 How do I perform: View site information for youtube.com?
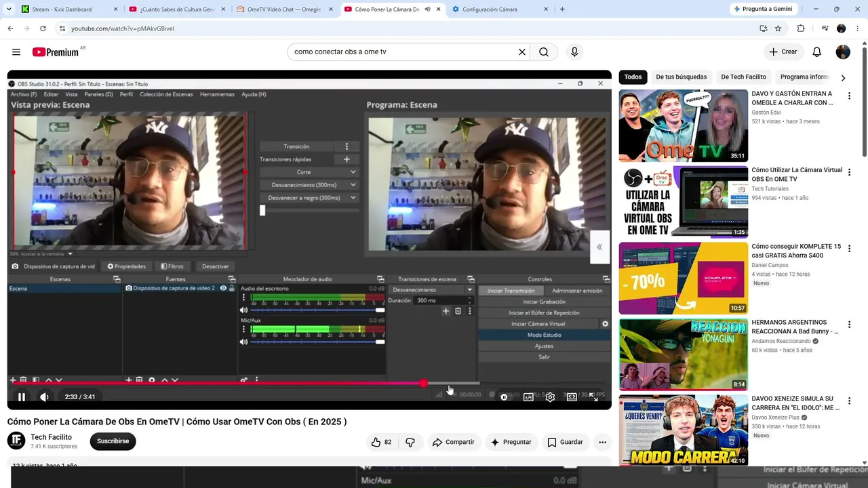coord(62,28)
